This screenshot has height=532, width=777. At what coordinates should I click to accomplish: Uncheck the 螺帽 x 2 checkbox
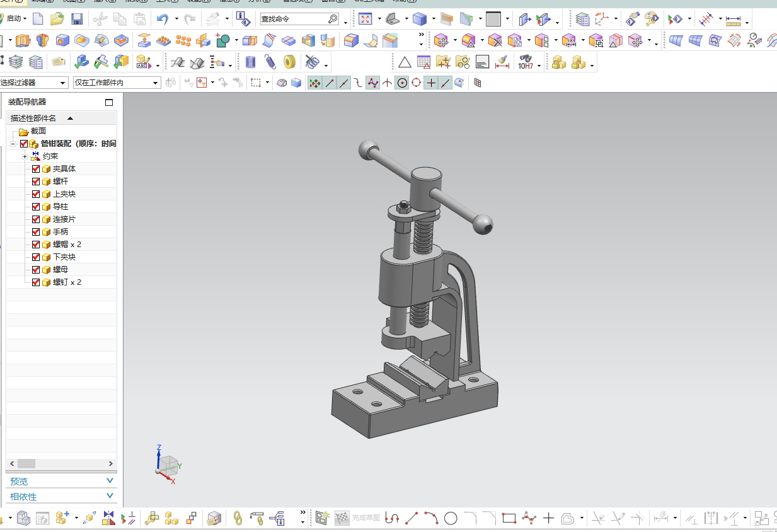pos(36,245)
